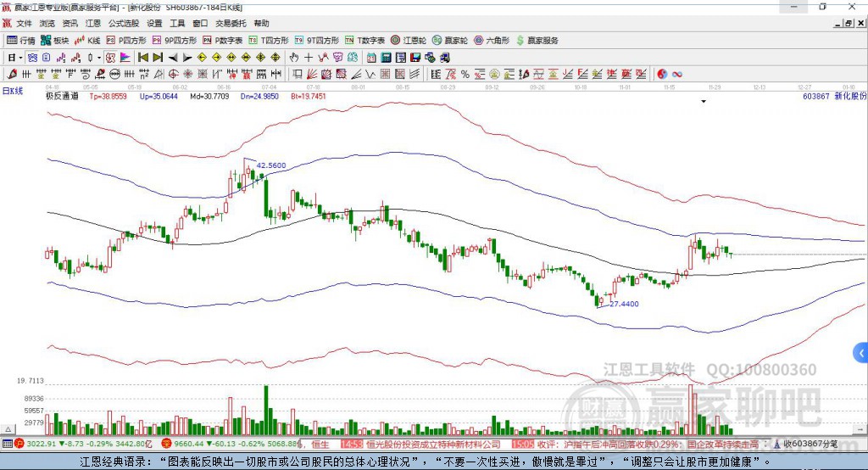Expand volume panel with up triangle

(x=8, y=429)
